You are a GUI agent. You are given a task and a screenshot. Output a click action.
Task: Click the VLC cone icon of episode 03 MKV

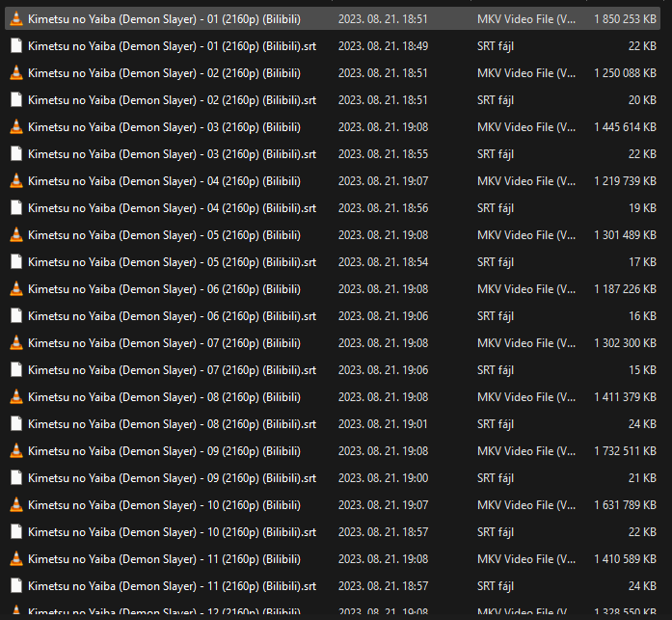16,127
